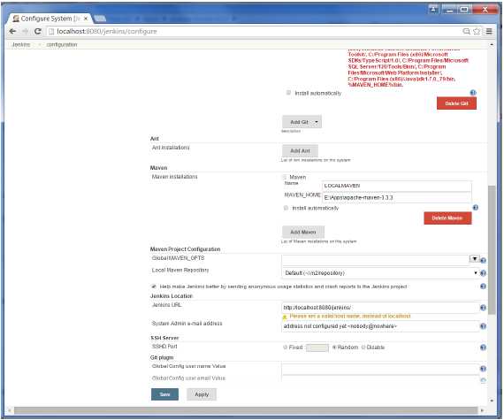Click the Apply button
This screenshot has width=504, height=420.
202,394
